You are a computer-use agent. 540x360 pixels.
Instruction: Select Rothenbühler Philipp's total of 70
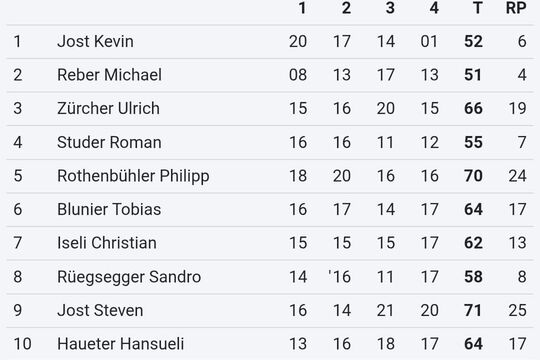point(473,176)
